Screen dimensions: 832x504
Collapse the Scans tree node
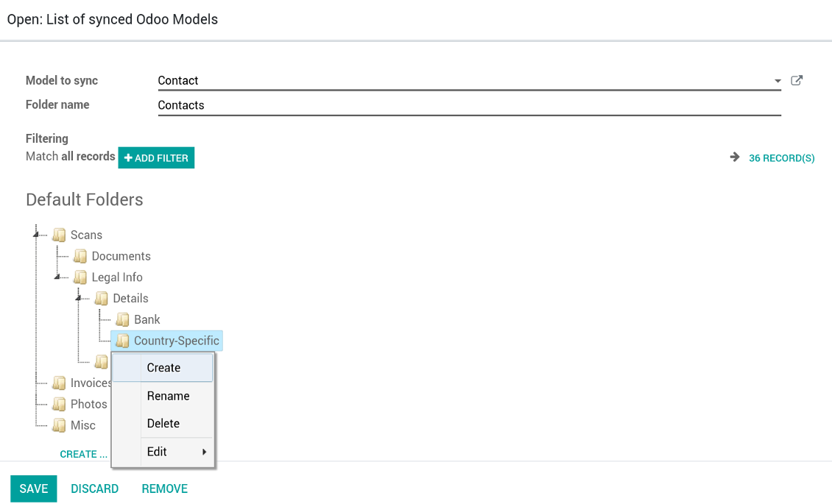click(x=36, y=235)
